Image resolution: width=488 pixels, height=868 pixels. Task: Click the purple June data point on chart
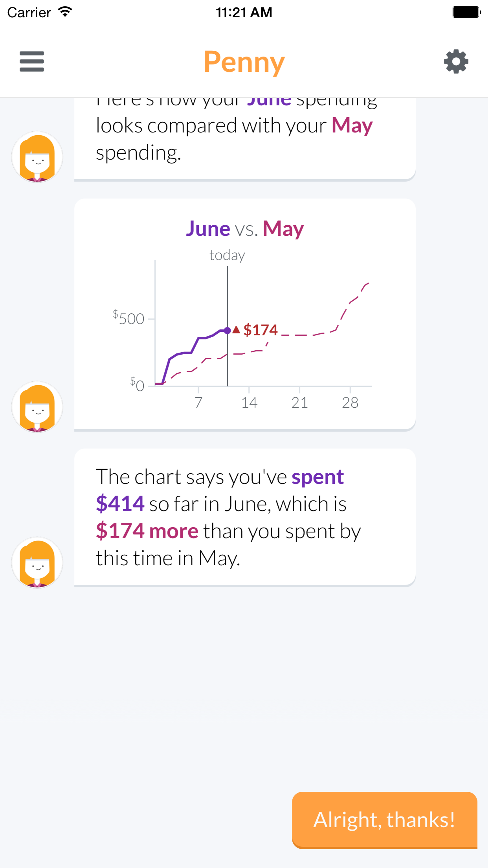[227, 331]
